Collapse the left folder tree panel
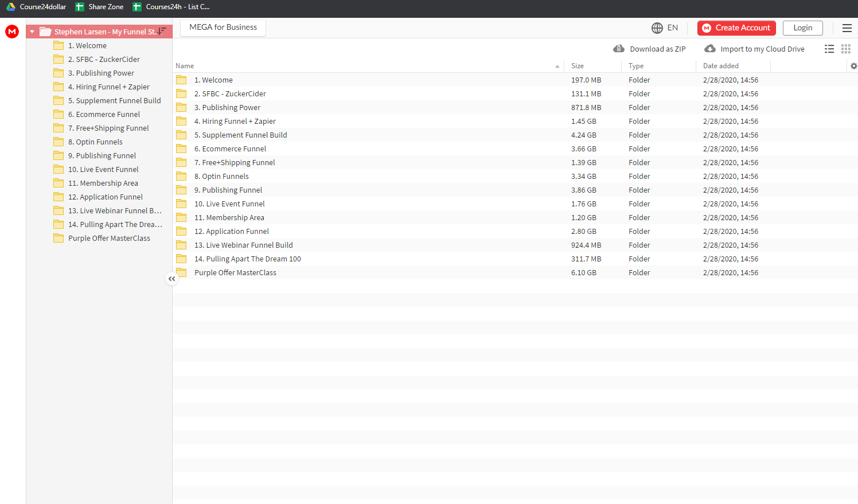 click(x=171, y=279)
